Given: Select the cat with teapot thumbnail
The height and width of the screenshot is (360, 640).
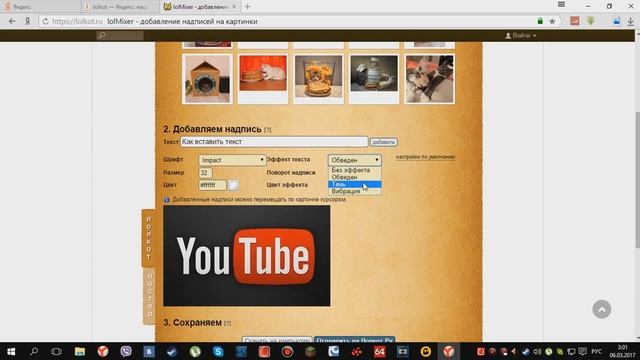Looking at the screenshot, I should [374, 79].
